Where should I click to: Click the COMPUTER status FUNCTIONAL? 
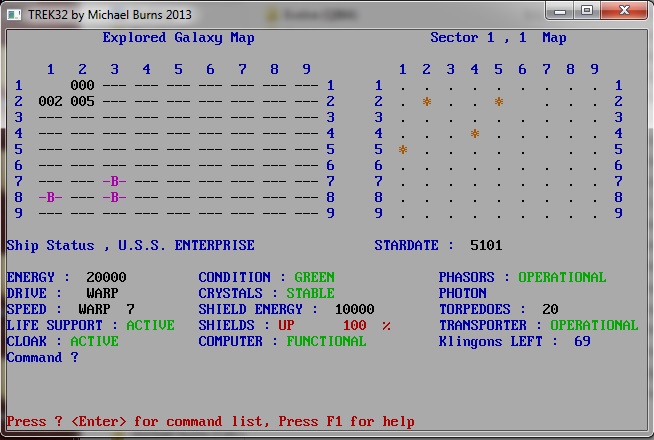326,341
